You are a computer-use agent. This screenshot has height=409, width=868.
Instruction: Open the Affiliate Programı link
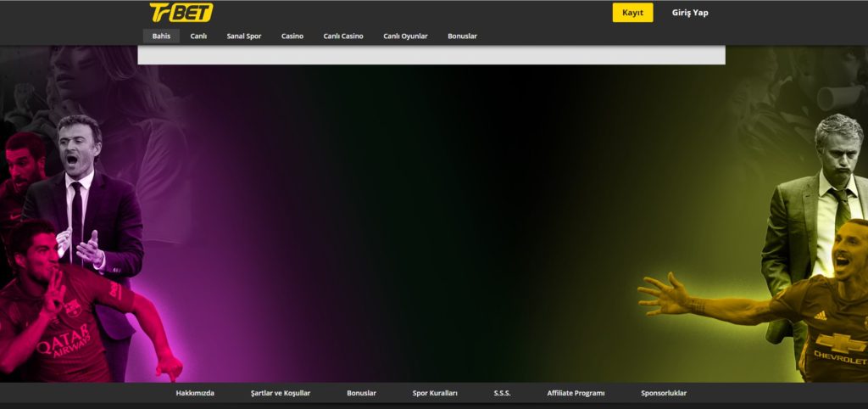576,394
